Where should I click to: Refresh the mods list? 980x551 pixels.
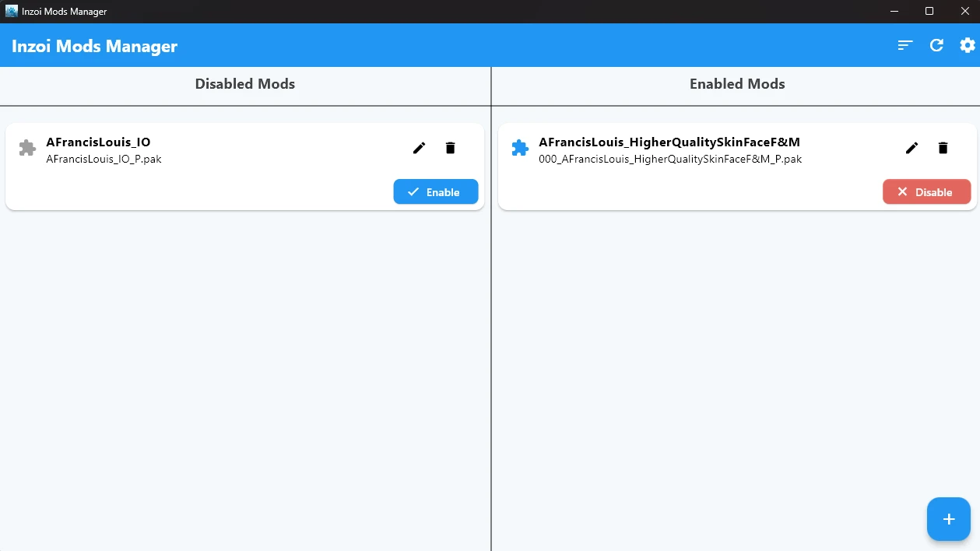click(x=936, y=45)
